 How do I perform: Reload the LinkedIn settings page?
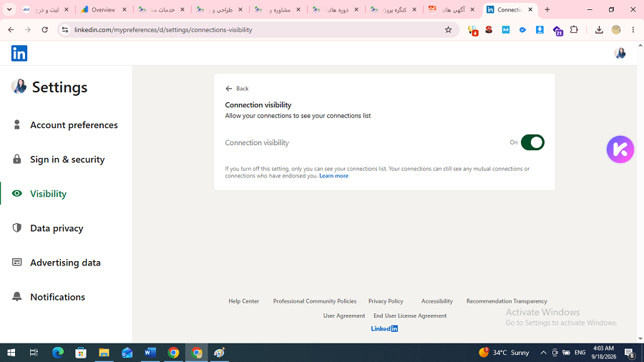point(45,29)
